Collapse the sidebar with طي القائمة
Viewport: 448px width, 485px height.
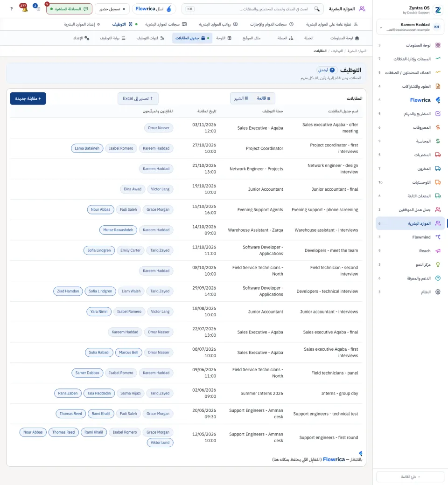pyautogui.click(x=410, y=477)
